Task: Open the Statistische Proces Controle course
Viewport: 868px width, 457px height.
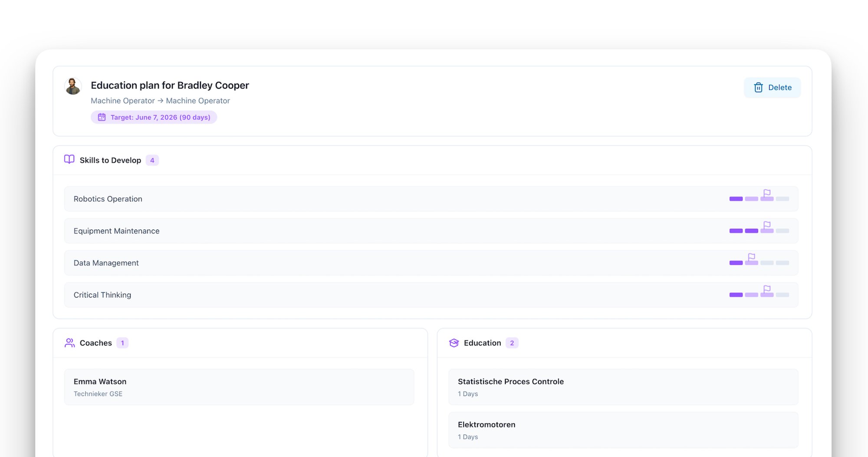Action: pyautogui.click(x=623, y=387)
